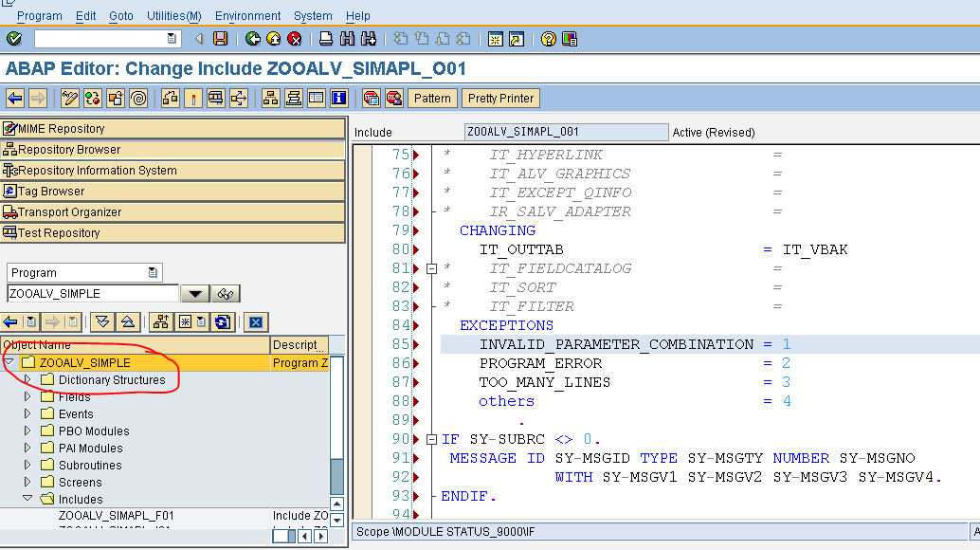This screenshot has height=550, width=980.
Task: Activate the include with the Activate icon
Action: [193, 98]
